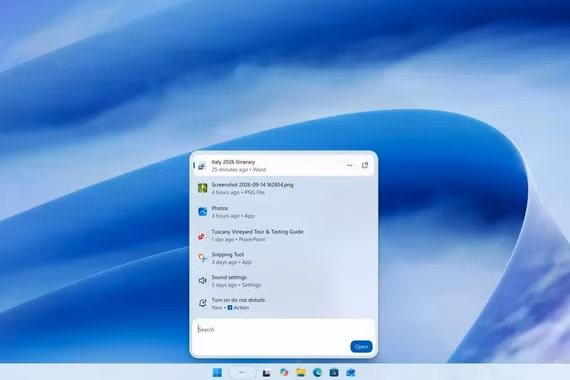
Task: Click the speaker icon beside Sound settings
Action: click(x=202, y=280)
